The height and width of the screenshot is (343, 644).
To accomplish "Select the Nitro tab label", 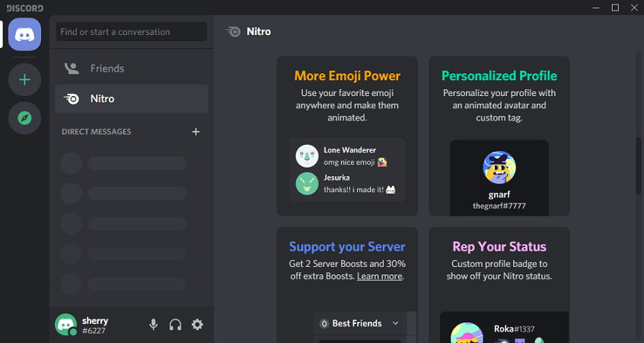I will coord(102,98).
